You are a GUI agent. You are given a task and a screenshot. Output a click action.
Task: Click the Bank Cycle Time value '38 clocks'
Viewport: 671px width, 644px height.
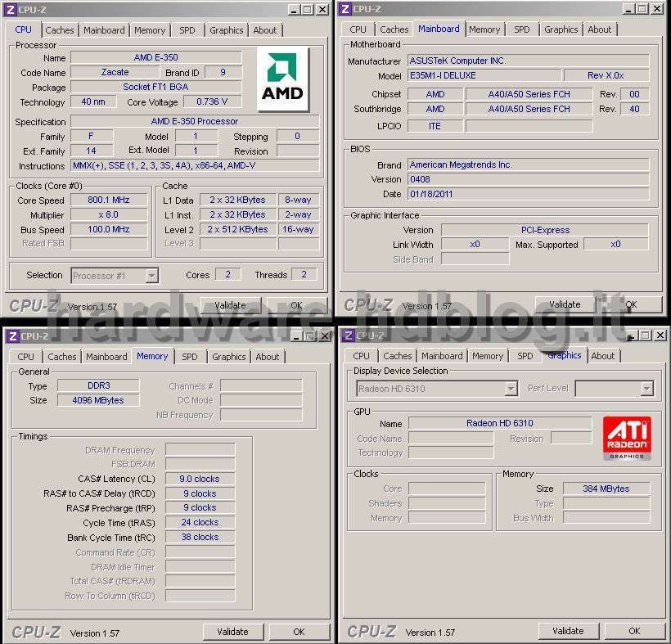point(200,538)
